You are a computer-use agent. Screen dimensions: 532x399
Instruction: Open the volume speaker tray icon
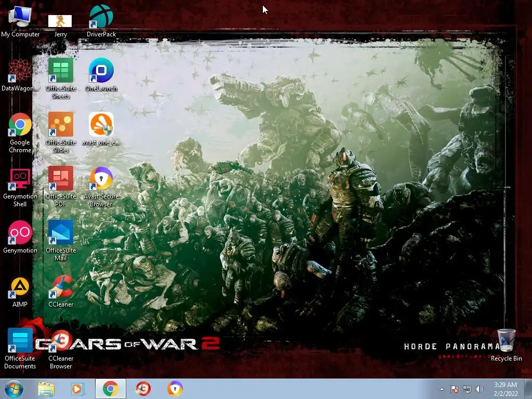480,389
